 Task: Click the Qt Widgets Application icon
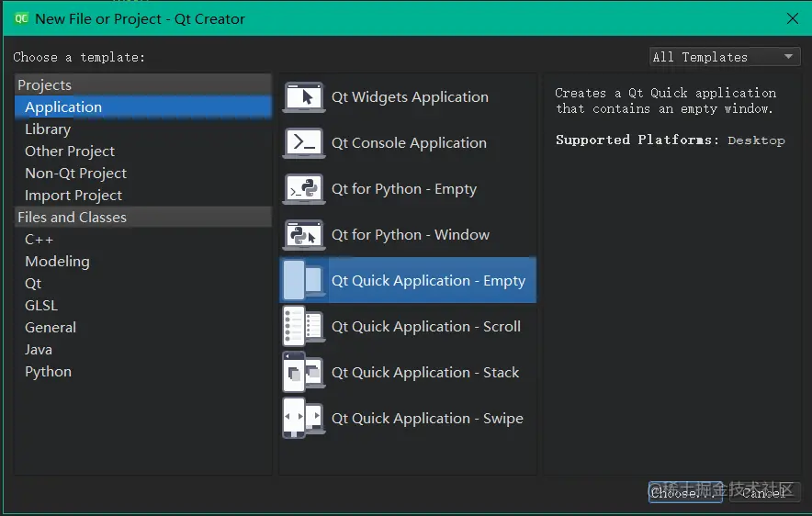pyautogui.click(x=304, y=97)
